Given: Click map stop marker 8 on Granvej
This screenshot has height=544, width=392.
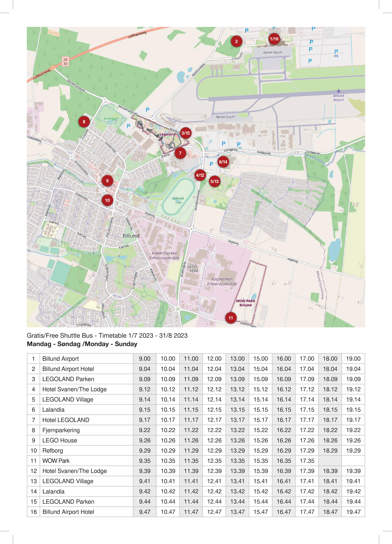Looking at the screenshot, I should 84,122.
